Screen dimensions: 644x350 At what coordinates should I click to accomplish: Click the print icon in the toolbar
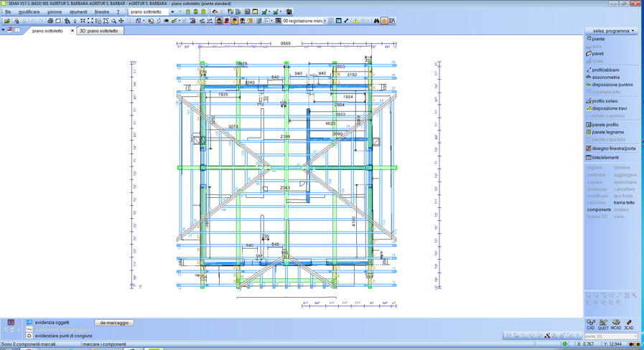pyautogui.click(x=50, y=21)
